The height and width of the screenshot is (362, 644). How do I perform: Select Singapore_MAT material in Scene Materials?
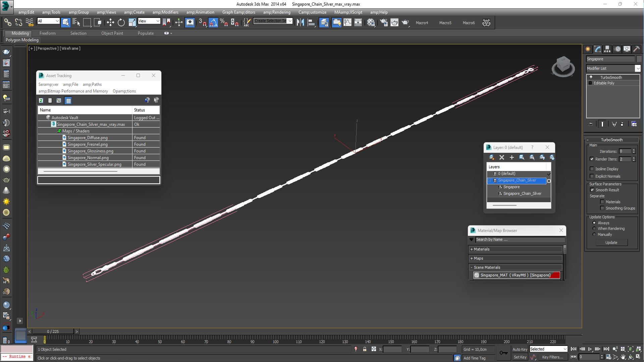coord(517,275)
